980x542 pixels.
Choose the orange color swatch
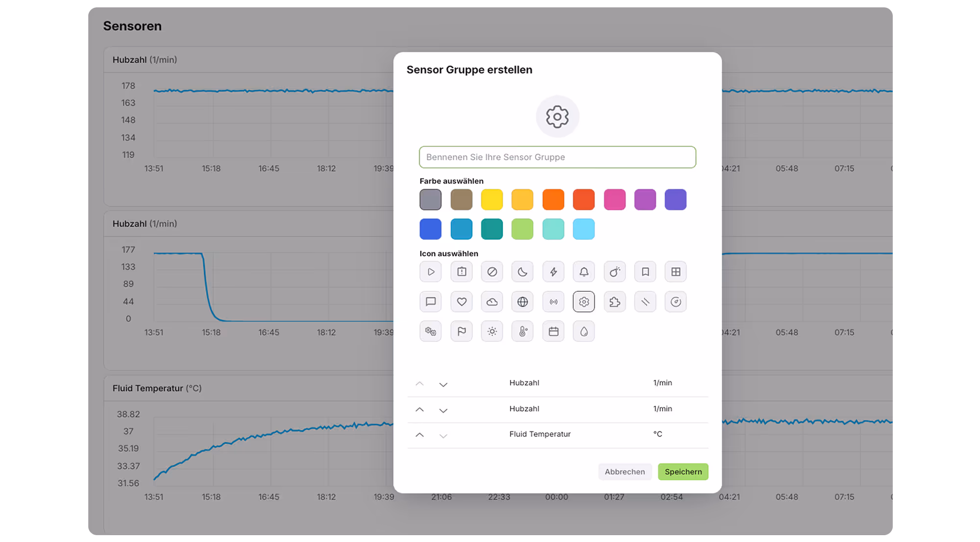pos(553,200)
